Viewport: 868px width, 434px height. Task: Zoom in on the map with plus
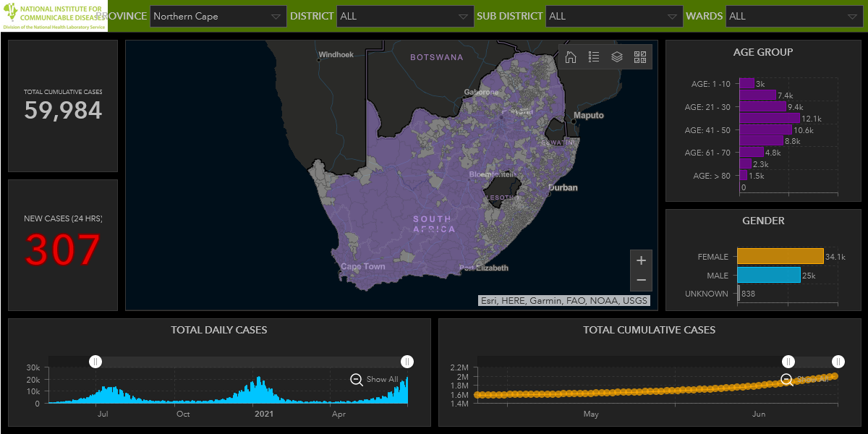tap(641, 261)
